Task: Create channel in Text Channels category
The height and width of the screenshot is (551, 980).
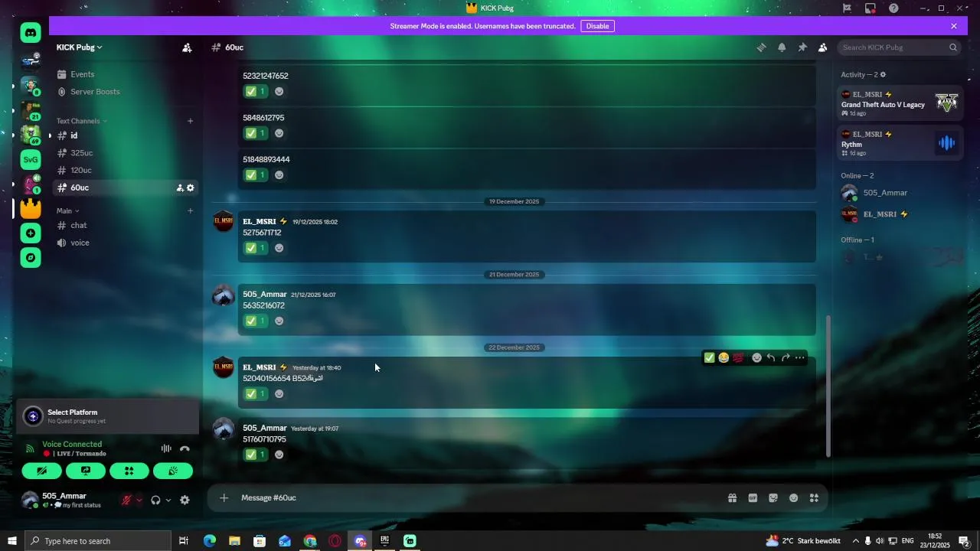Action: point(191,121)
